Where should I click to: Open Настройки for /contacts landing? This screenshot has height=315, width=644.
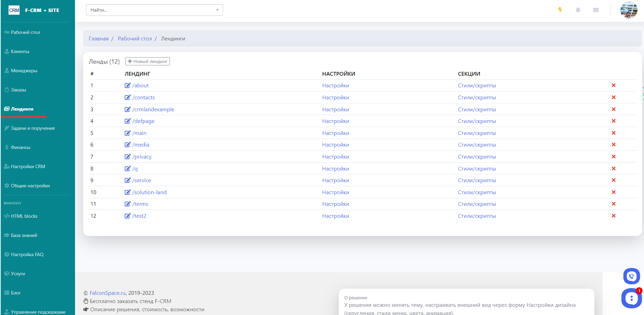(335, 97)
